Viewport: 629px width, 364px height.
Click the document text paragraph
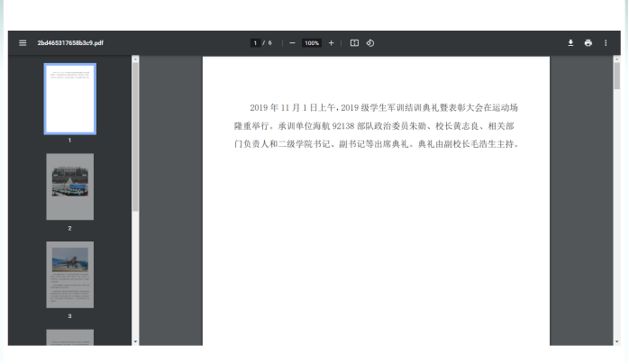click(376, 125)
